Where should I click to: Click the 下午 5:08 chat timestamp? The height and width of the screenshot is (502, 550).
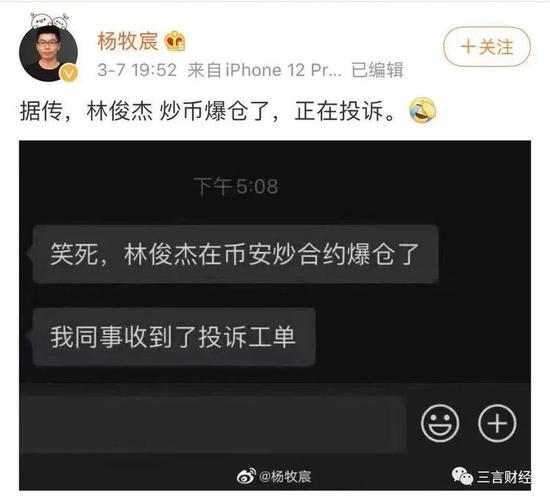click(x=236, y=186)
